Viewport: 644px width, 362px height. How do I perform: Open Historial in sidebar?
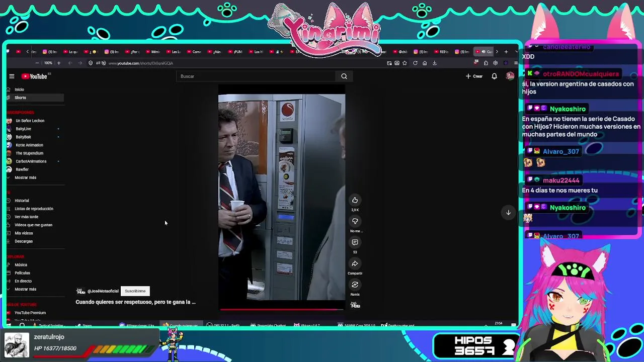[x=22, y=201]
